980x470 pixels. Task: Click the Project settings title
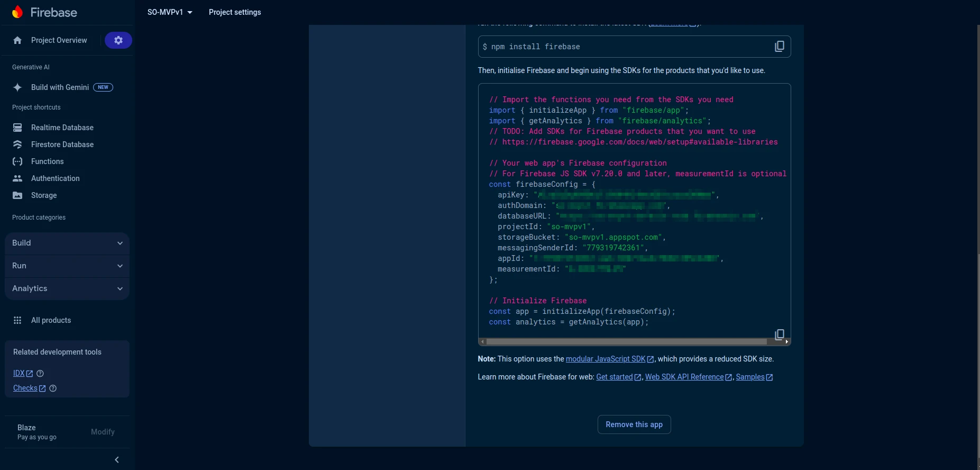coord(235,12)
